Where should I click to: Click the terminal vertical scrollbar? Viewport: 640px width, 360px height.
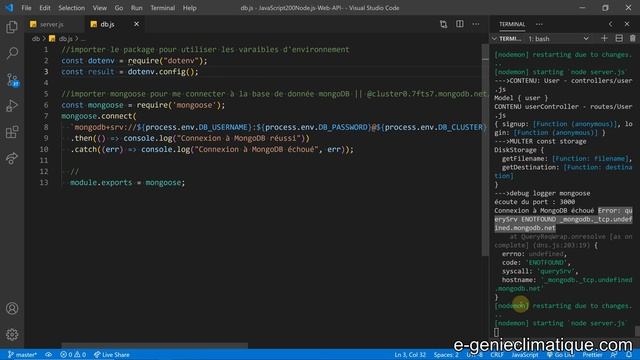point(637,331)
